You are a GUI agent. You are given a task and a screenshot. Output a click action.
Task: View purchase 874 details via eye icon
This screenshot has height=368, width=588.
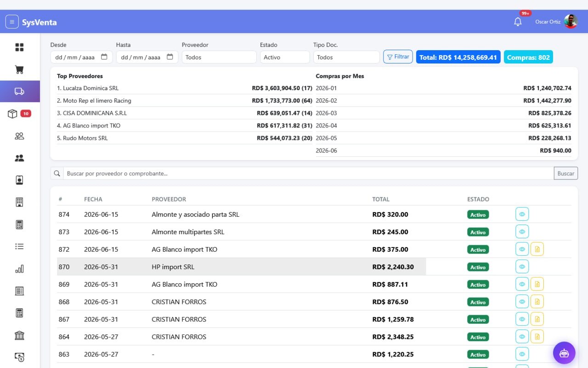tap(522, 214)
